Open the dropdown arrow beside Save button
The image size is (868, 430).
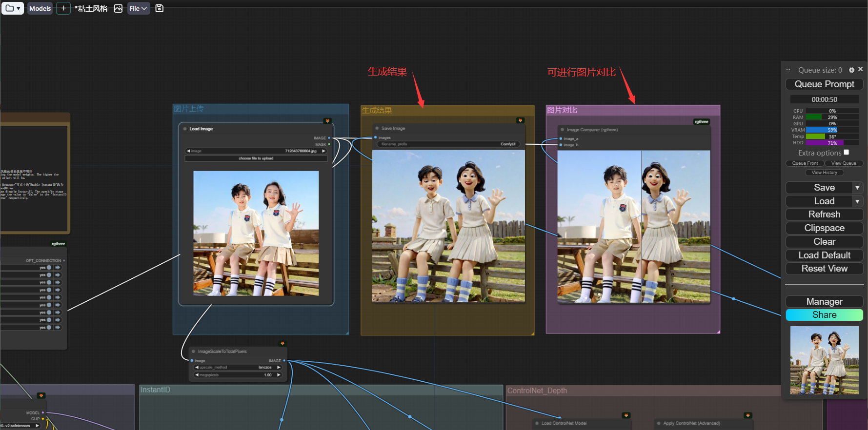pyautogui.click(x=857, y=188)
